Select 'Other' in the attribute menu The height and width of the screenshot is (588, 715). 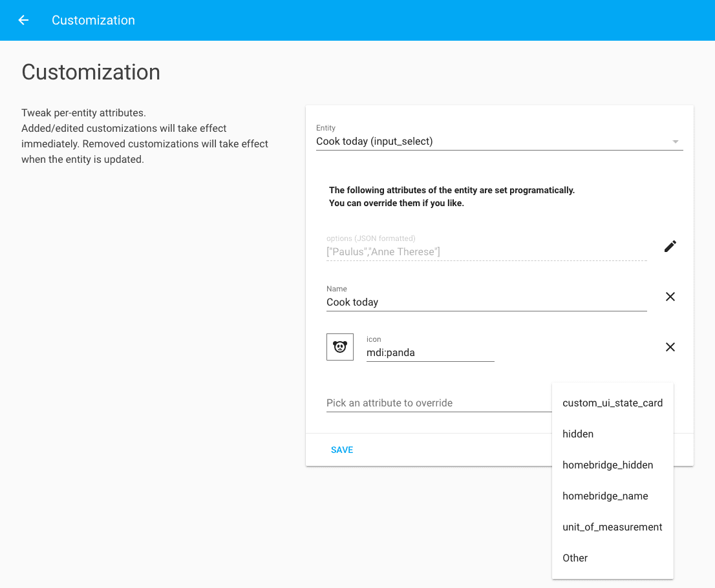pos(575,558)
